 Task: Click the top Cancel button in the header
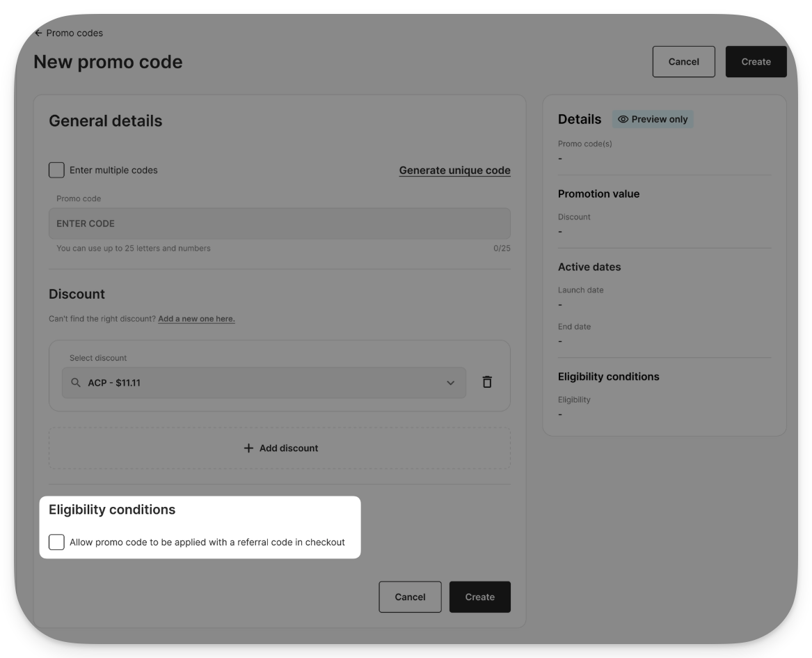[683, 62]
